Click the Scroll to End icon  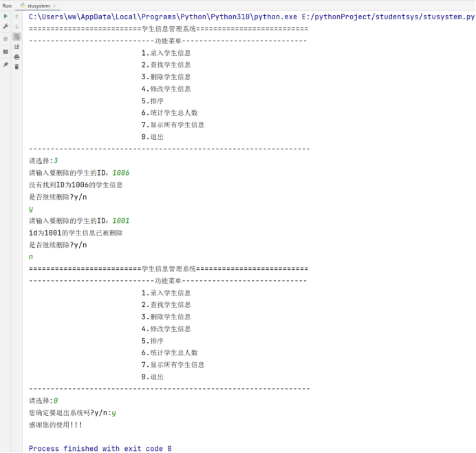pos(17,47)
